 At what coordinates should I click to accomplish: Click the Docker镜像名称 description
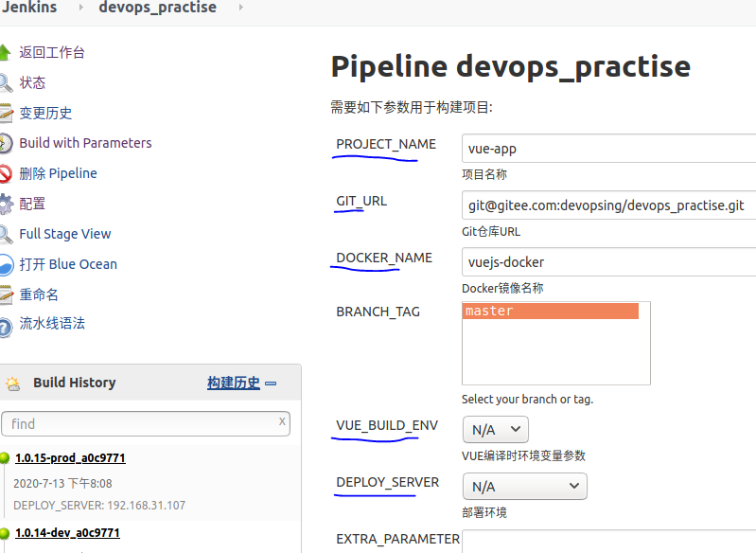pyautogui.click(x=502, y=288)
